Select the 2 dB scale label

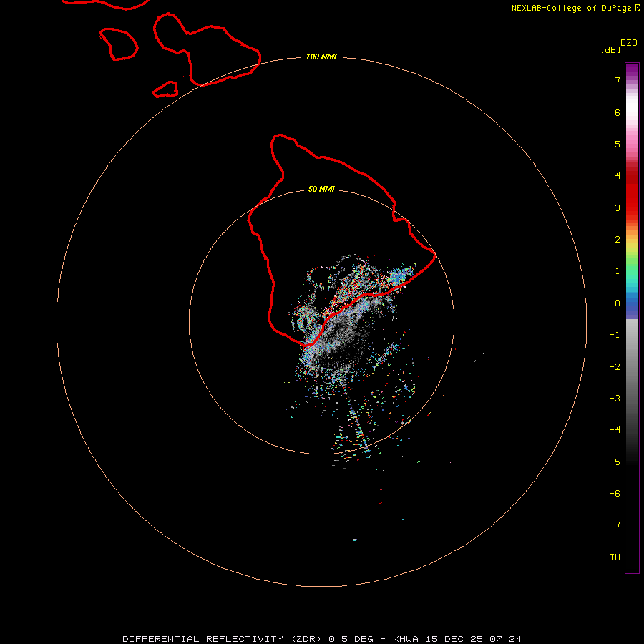click(x=618, y=240)
